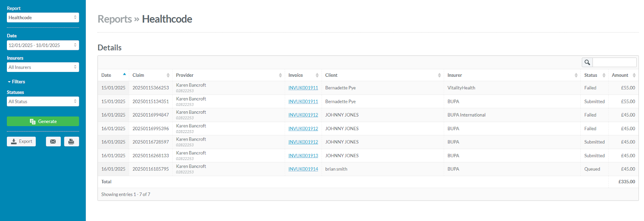
Task: Click the printer icon button
Action: pos(71,141)
